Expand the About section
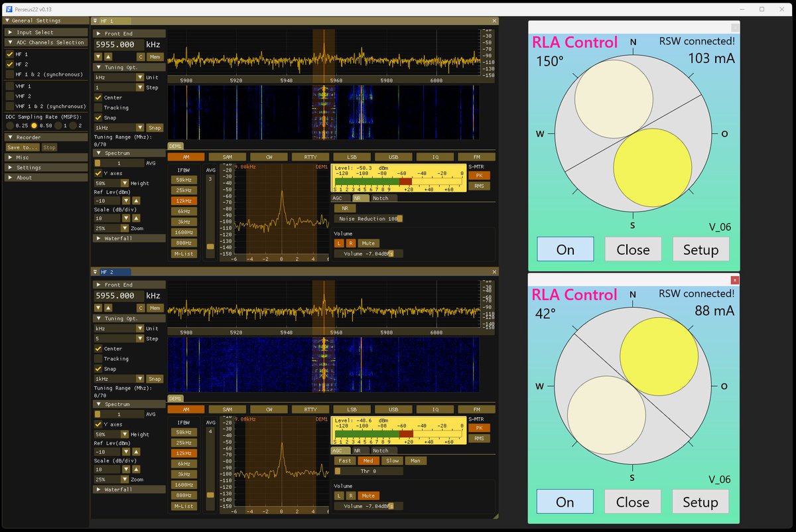 click(46, 178)
